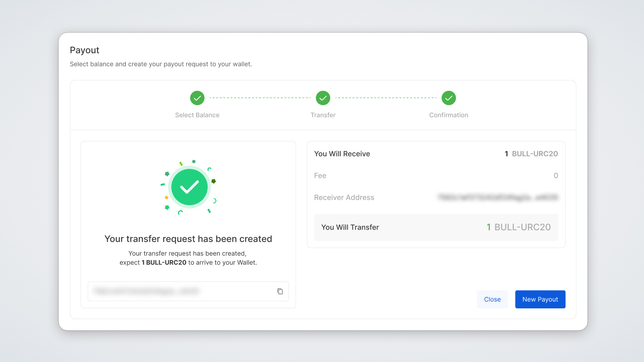Select the 'Transfer' step label
644x362 pixels.
point(323,115)
